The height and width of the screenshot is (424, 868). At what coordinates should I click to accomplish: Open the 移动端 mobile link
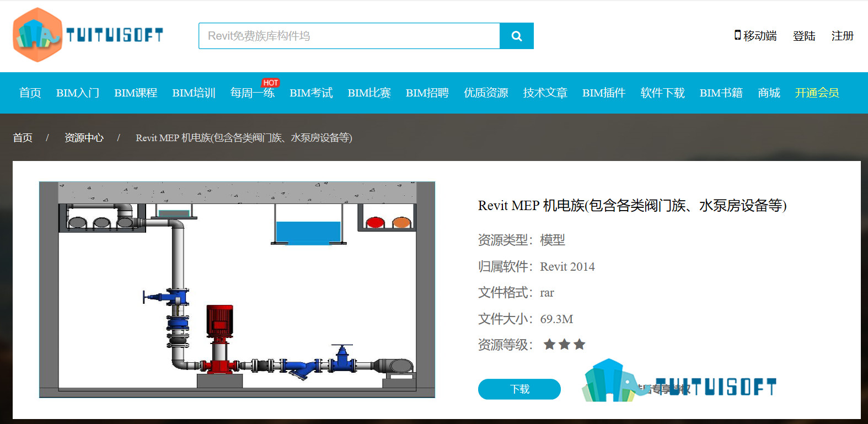tap(756, 36)
